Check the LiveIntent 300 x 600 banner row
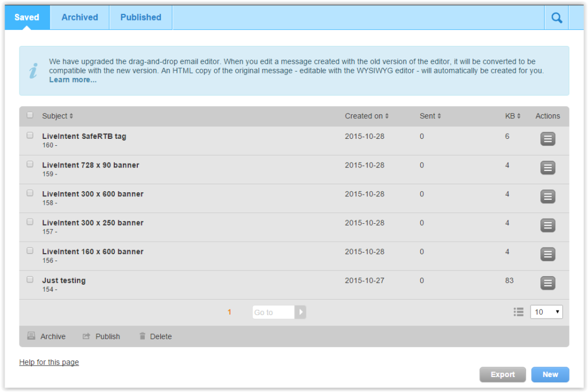Image resolution: width=588 pixels, height=392 pixels. [x=30, y=193]
